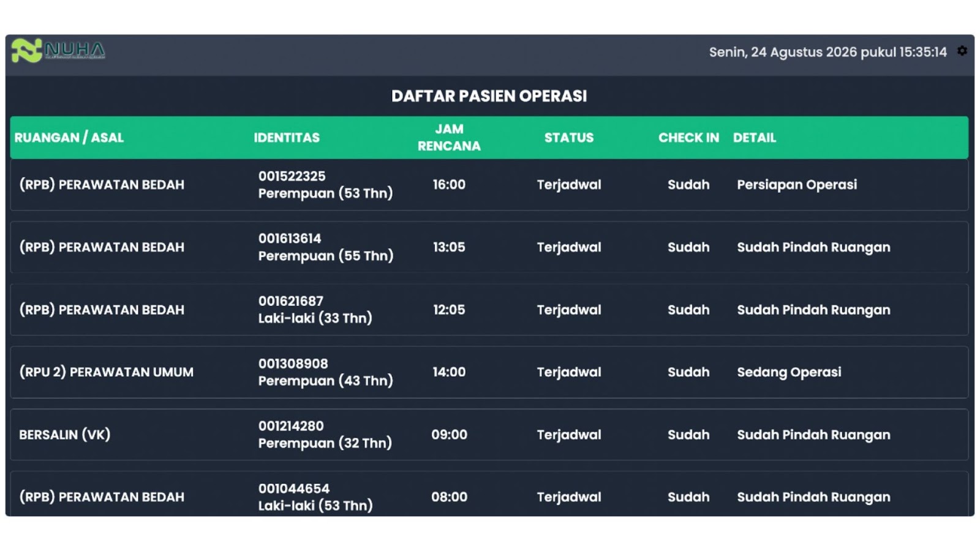Click the STATUS column header
Screen dimensions: 980x551
[x=569, y=138]
